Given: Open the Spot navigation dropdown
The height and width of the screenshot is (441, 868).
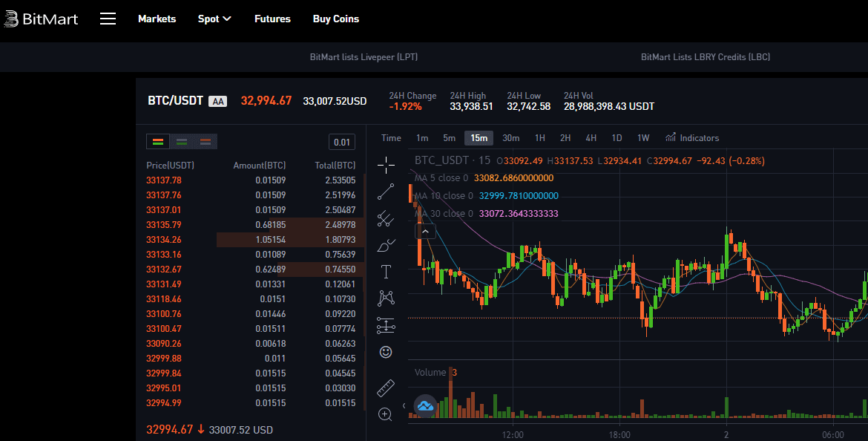Looking at the screenshot, I should point(214,19).
